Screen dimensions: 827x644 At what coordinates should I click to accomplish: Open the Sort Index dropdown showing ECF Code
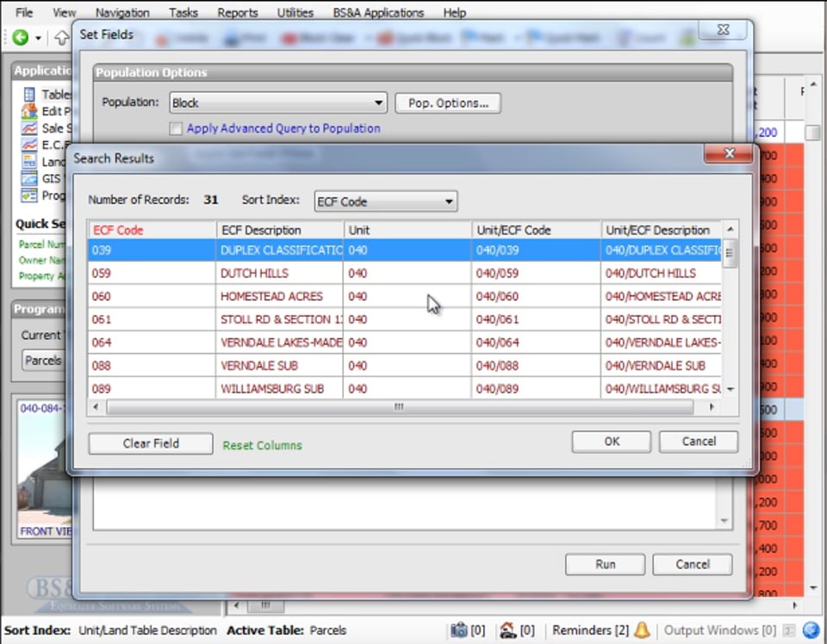[x=386, y=201]
